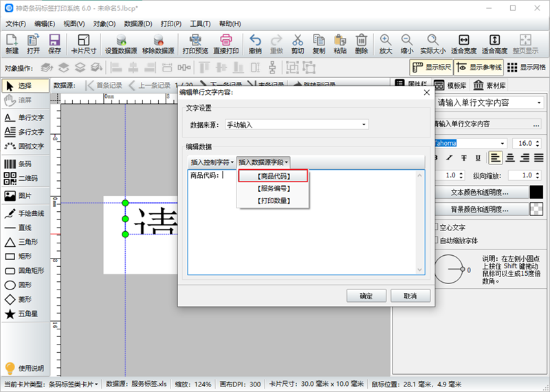The height and width of the screenshot is (392, 550).
Task: Enable the 空心文字 hollow text checkbox
Action: [437, 227]
